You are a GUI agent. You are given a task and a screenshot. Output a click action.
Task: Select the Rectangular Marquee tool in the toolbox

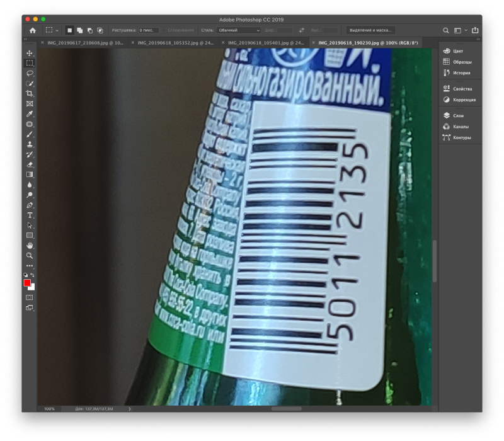pyautogui.click(x=30, y=63)
